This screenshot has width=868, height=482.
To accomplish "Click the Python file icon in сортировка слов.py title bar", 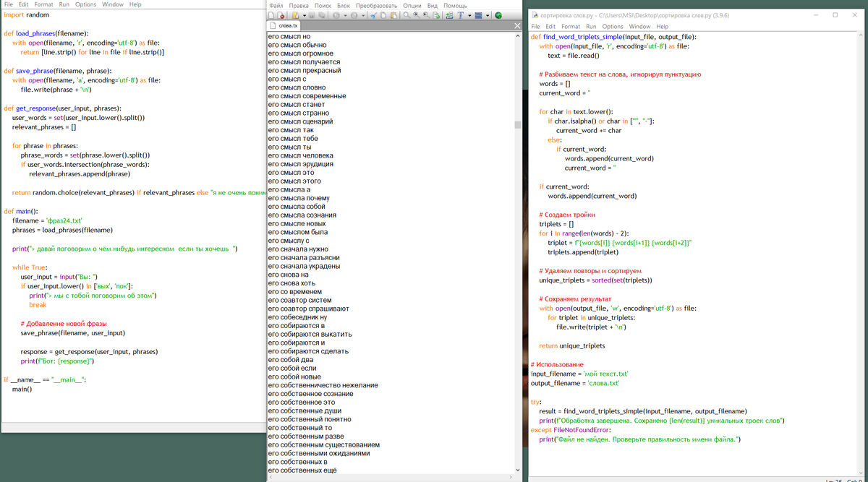I will click(534, 14).
